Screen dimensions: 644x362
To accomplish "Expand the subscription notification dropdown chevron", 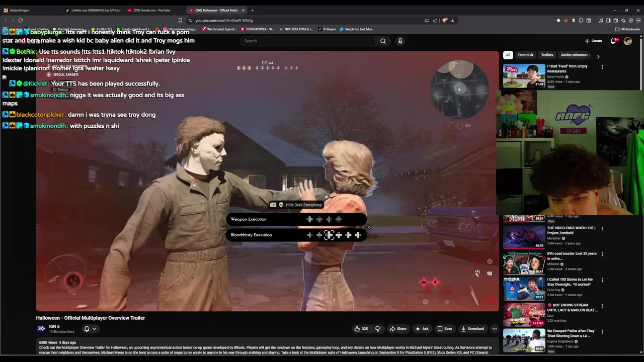I will [94, 329].
